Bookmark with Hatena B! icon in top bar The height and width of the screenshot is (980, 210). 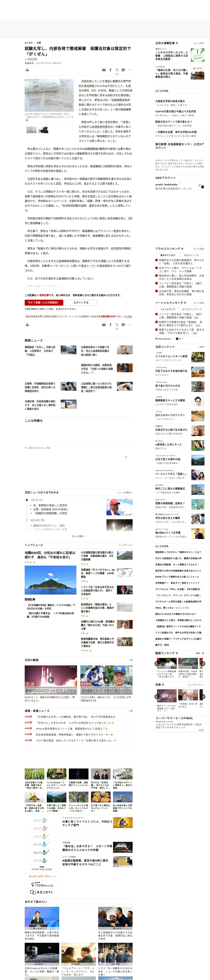123,70
